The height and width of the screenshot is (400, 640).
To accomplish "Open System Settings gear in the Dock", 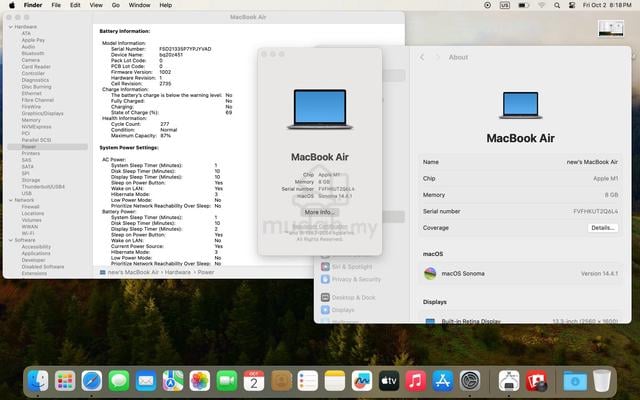I will click(x=470, y=381).
